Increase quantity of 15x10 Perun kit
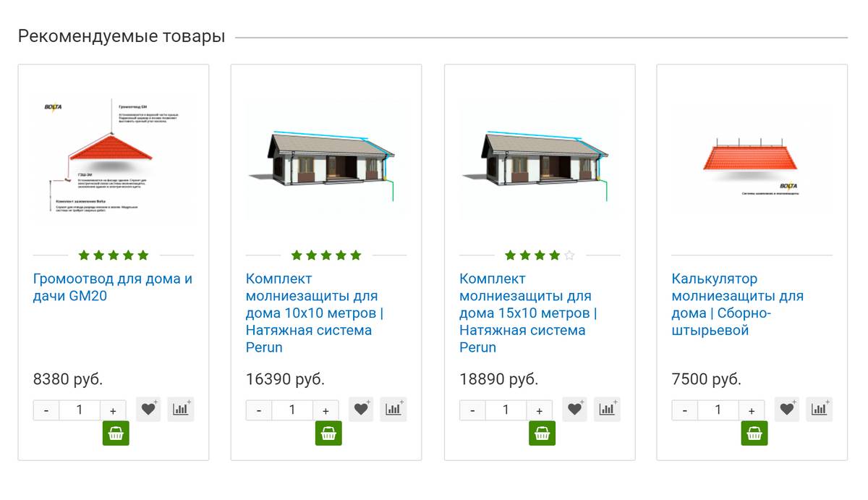Screen dimensions: 868x500 539,410
